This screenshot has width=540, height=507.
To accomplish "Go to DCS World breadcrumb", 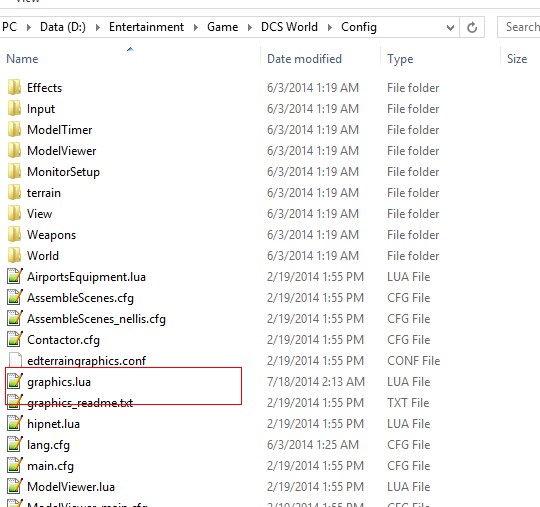I will [289, 27].
